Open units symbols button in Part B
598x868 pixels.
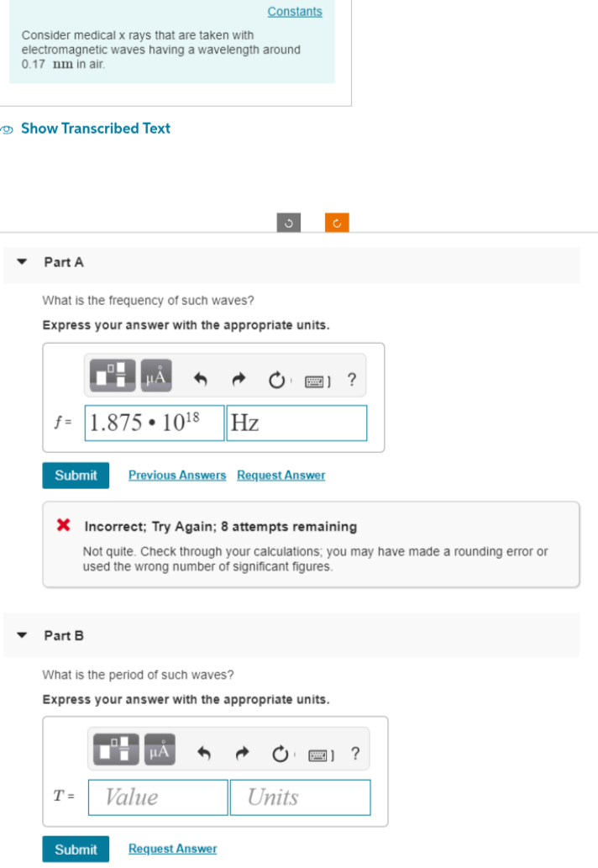[x=160, y=750]
